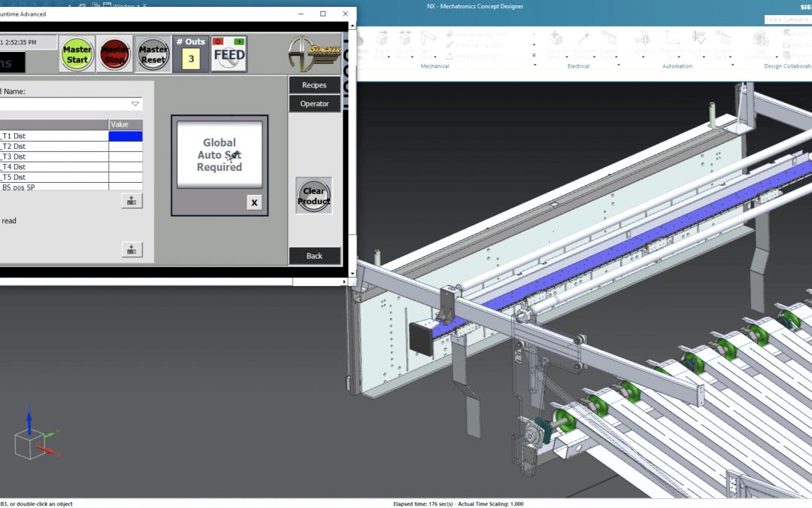Click the date-time display in HMI header
812x508 pixels.
[28, 42]
